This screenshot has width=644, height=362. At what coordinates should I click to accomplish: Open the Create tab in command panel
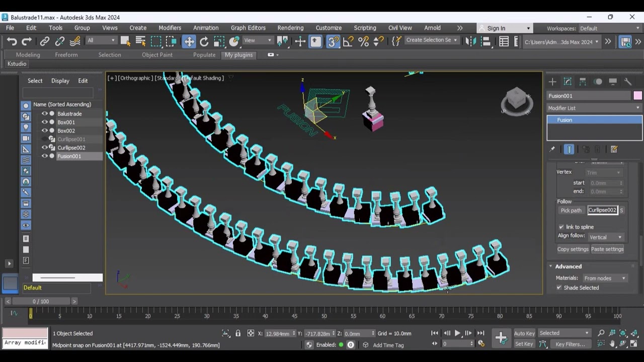(x=552, y=81)
